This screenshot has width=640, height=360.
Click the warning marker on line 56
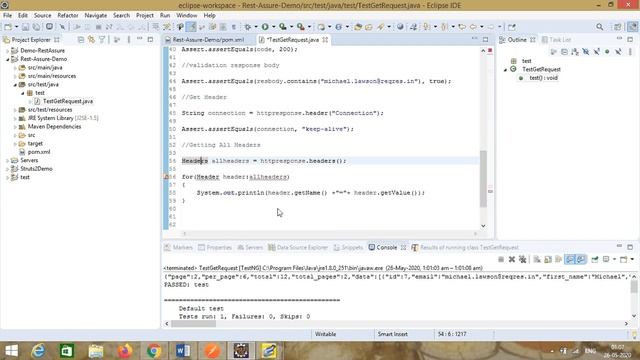[x=167, y=177]
